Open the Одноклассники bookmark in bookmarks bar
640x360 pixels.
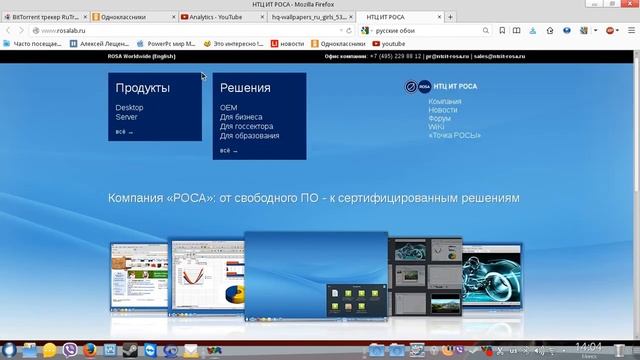(338, 44)
